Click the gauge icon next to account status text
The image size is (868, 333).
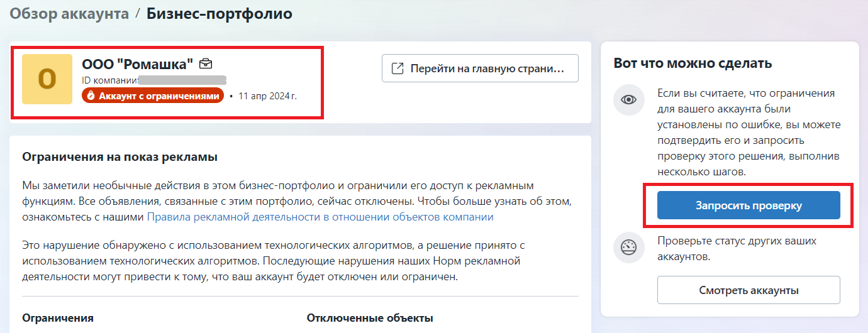coord(629,248)
